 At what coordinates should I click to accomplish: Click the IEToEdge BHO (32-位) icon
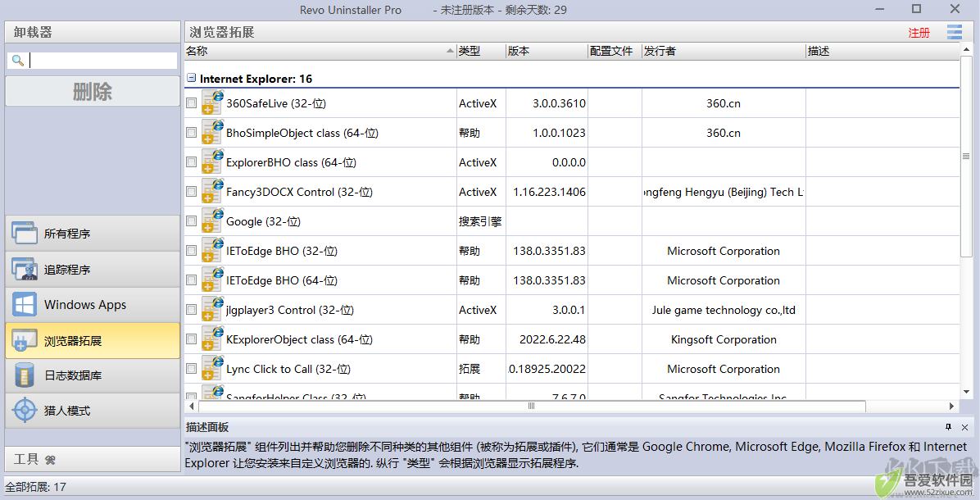pos(212,250)
